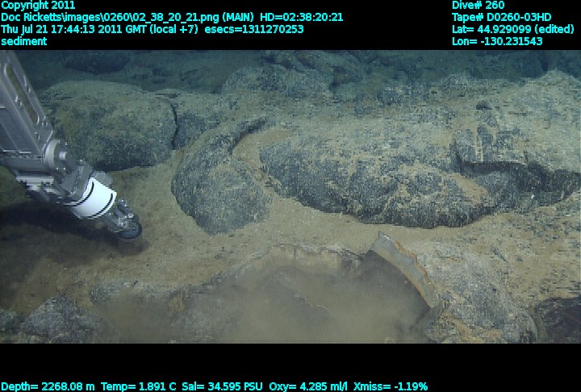581x392 pixels.
Task: Click the sediment annotation label
Action: coord(23,41)
